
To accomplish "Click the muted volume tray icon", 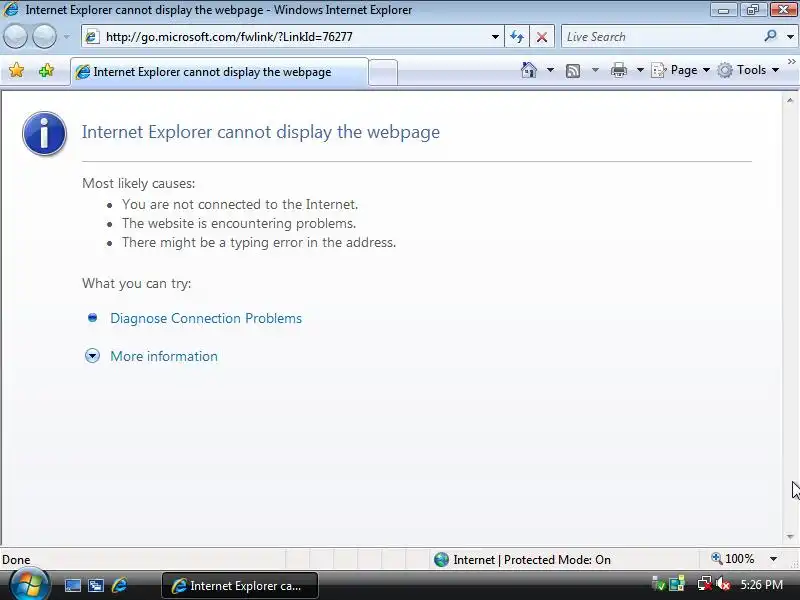I will (723, 584).
